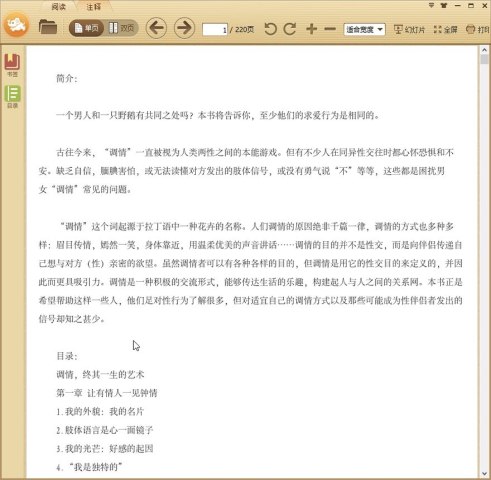
Task: Open the bookmarks sidebar panel
Action: (12, 65)
